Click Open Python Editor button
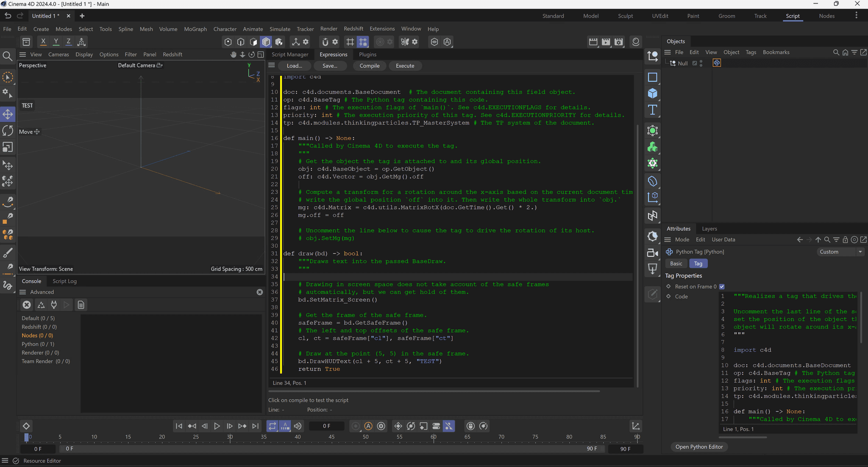 [x=699, y=447]
